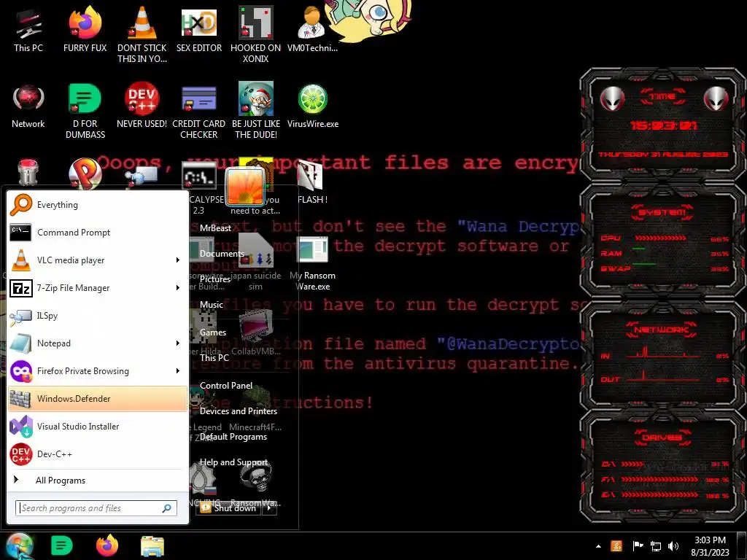Open Control Panel from the Start menu
Image resolution: width=747 pixels, height=560 pixels.
[x=226, y=386]
